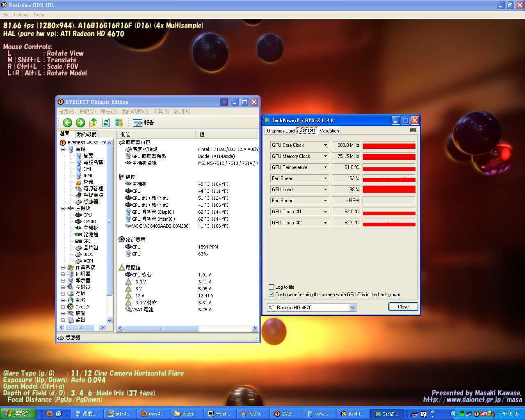Viewport: 525px width, 420px height.
Task: Click the 欄位 field column header
Action: tap(157, 134)
